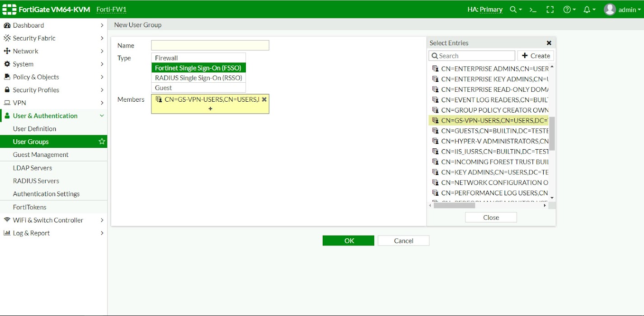Image resolution: width=644 pixels, height=316 pixels.
Task: Expand the Security Profiles chevron
Action: click(x=102, y=90)
